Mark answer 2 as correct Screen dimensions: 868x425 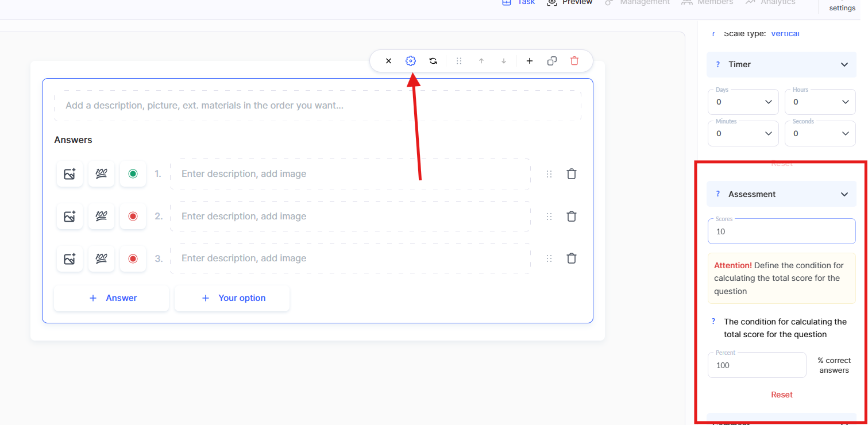(x=133, y=217)
